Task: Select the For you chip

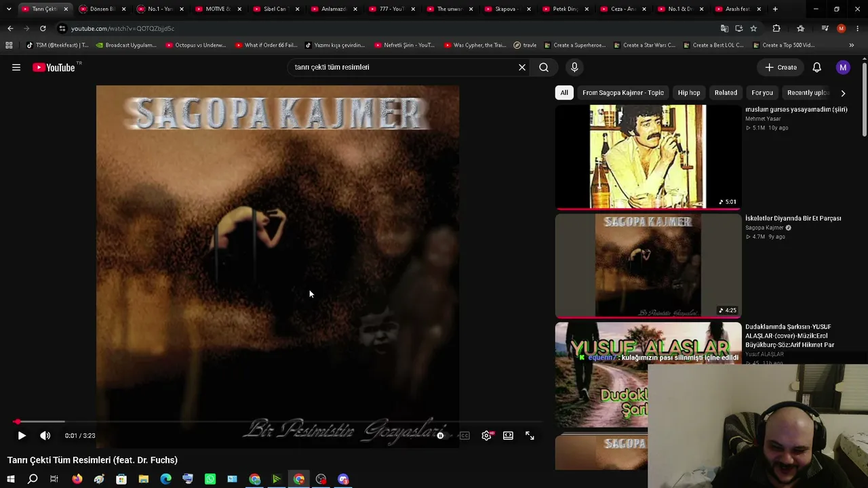Action: click(x=762, y=93)
